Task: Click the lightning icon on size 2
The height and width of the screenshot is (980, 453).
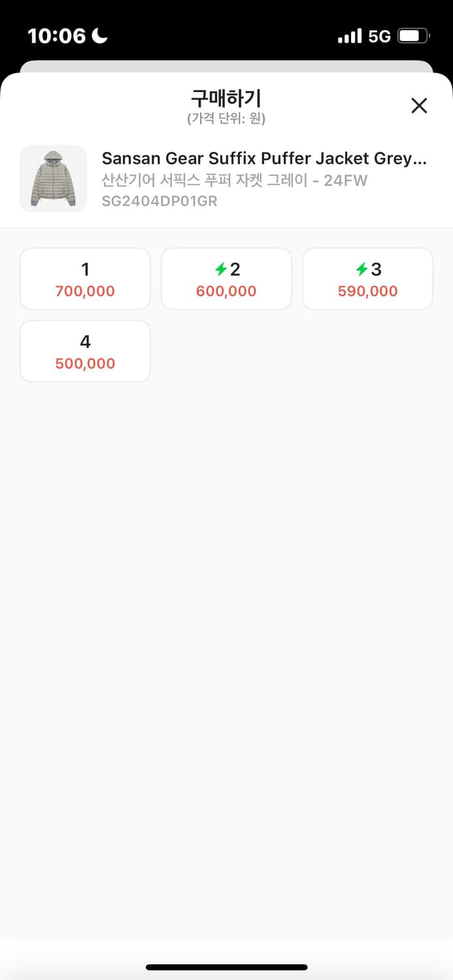Action: coord(220,269)
